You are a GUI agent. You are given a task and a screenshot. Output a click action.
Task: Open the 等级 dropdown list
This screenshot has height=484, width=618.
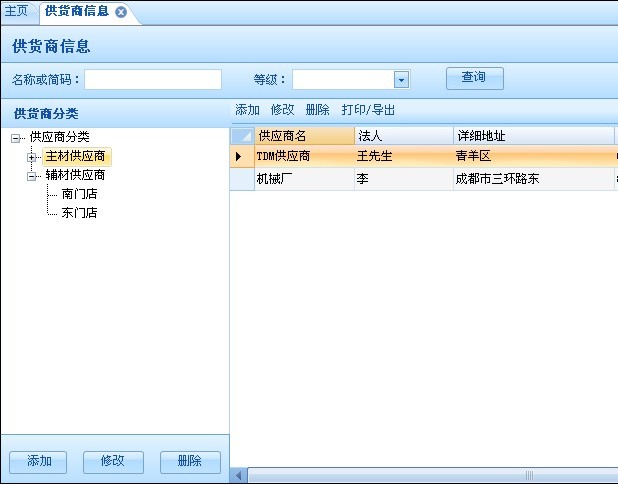coord(401,80)
